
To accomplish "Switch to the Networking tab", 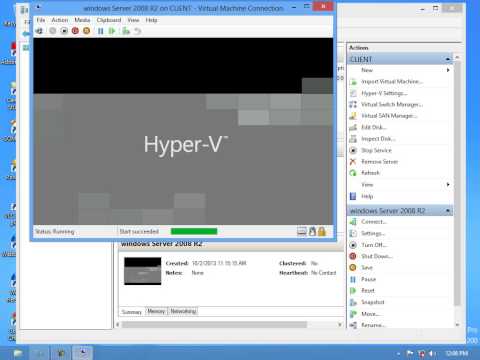I will pyautogui.click(x=183, y=311).
